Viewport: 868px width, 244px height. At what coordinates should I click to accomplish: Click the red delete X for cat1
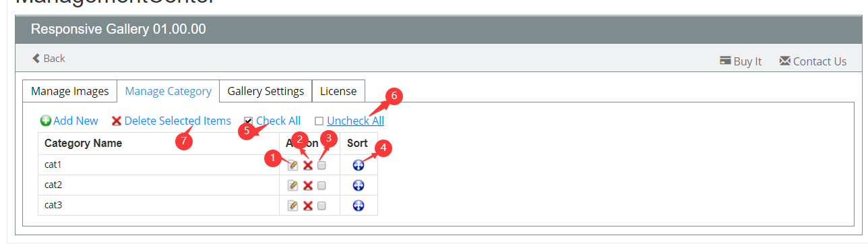click(308, 165)
